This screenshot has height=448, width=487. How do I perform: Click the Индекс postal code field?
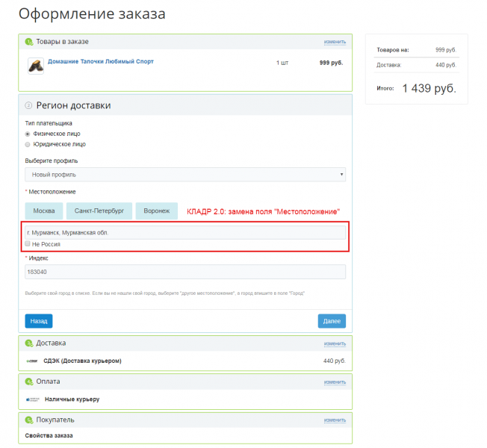pyautogui.click(x=184, y=273)
